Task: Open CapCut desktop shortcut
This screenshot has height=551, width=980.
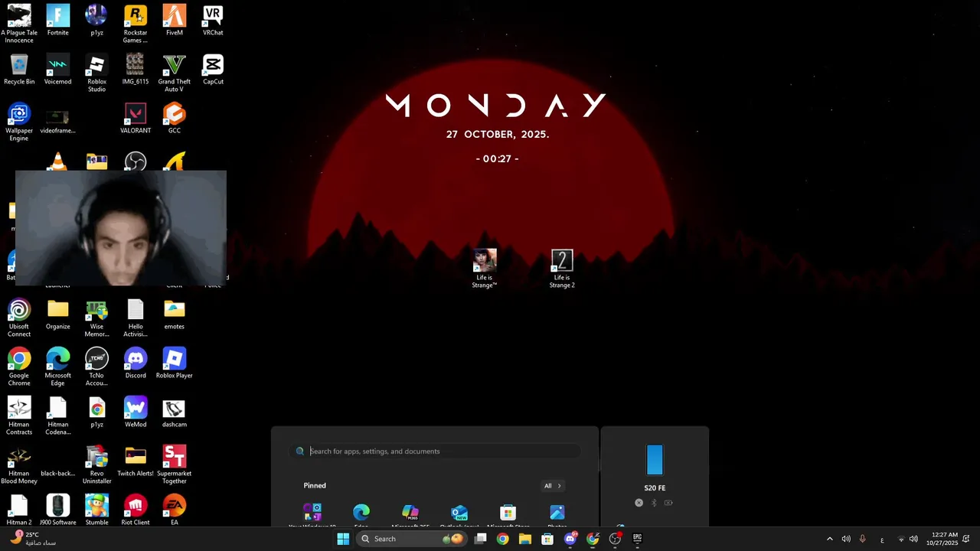Action: point(213,70)
